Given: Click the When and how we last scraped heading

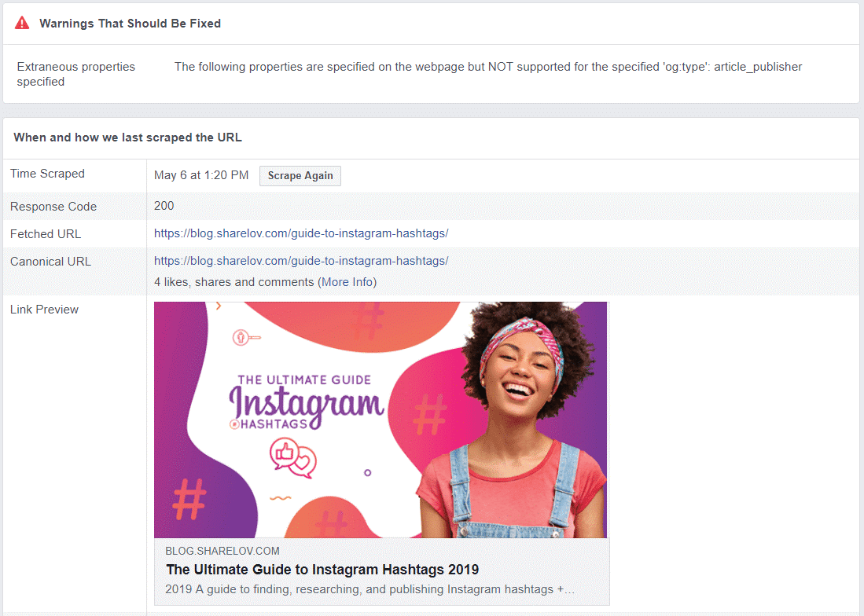Looking at the screenshot, I should [128, 137].
